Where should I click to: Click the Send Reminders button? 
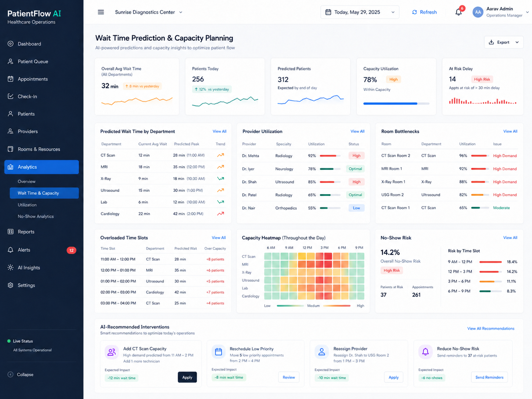click(489, 377)
